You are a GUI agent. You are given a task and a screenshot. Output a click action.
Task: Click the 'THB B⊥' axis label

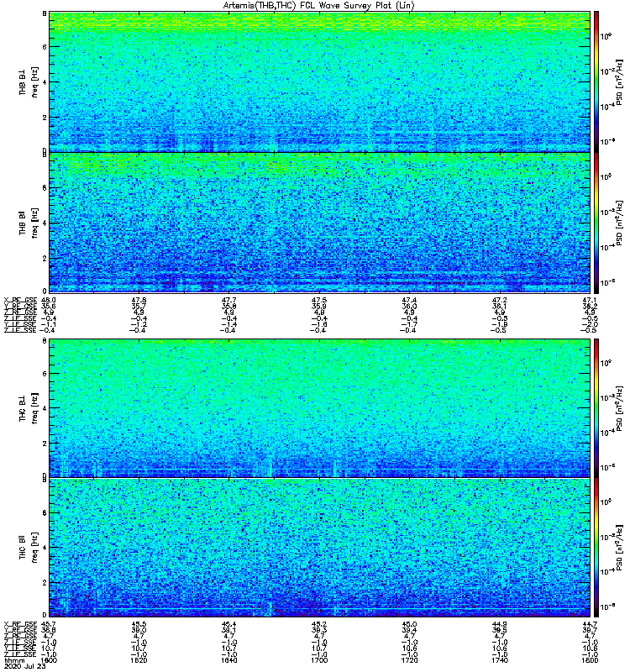pos(23,81)
